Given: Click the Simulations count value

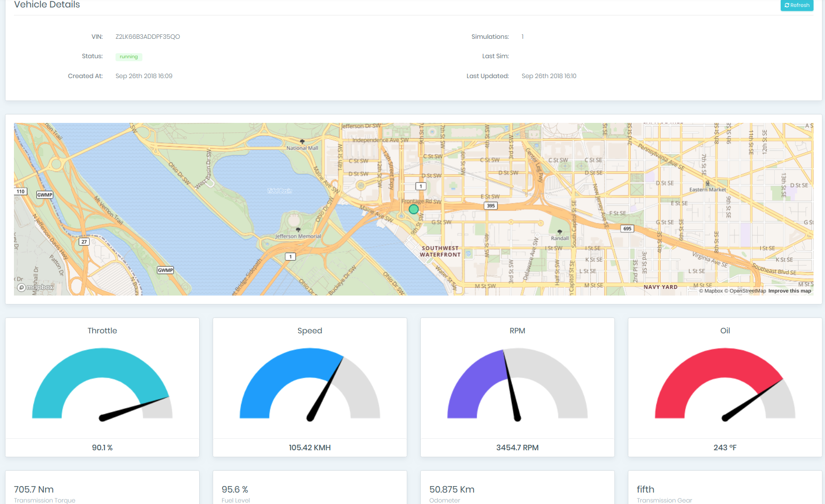Looking at the screenshot, I should [522, 37].
